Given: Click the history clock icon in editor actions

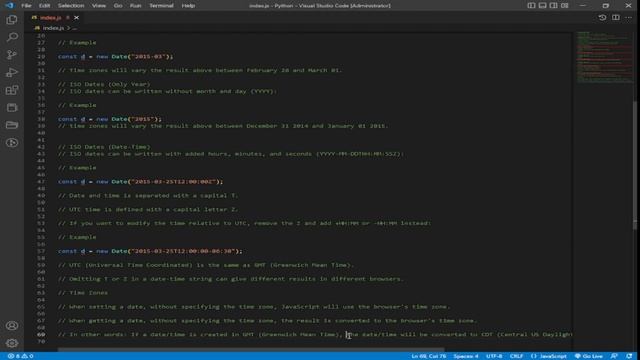Looking at the screenshot, I should click(602, 18).
